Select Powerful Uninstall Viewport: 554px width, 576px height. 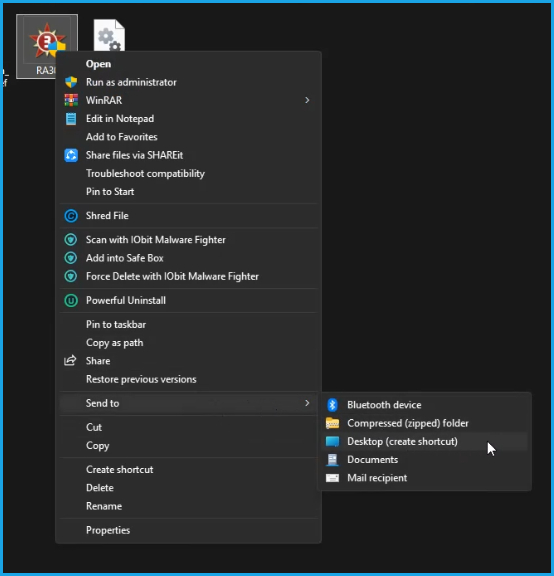[188, 300]
